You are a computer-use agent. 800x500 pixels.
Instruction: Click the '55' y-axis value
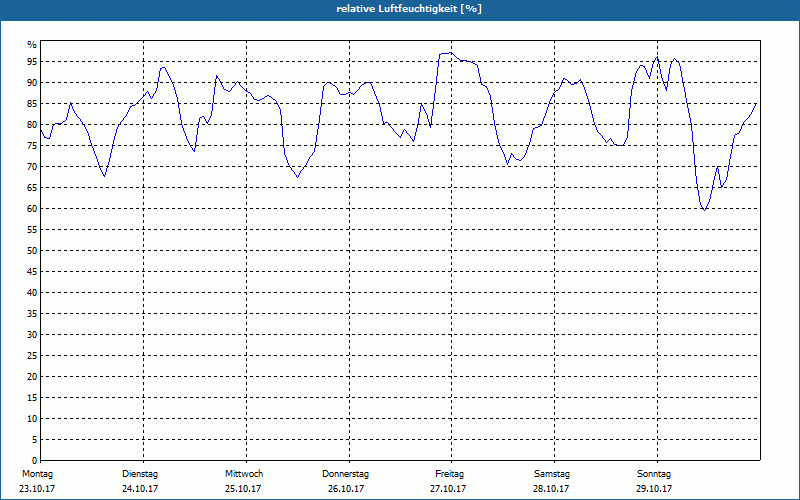(x=32, y=230)
